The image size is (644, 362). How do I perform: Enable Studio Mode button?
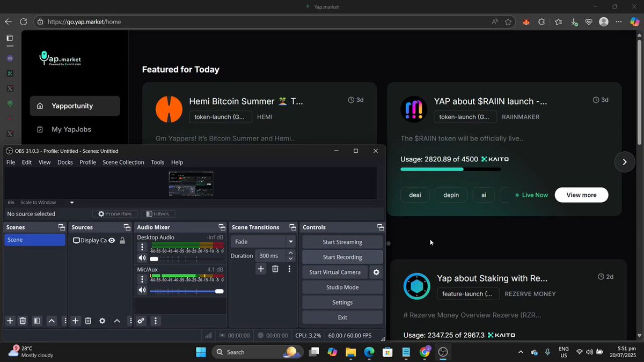click(342, 287)
